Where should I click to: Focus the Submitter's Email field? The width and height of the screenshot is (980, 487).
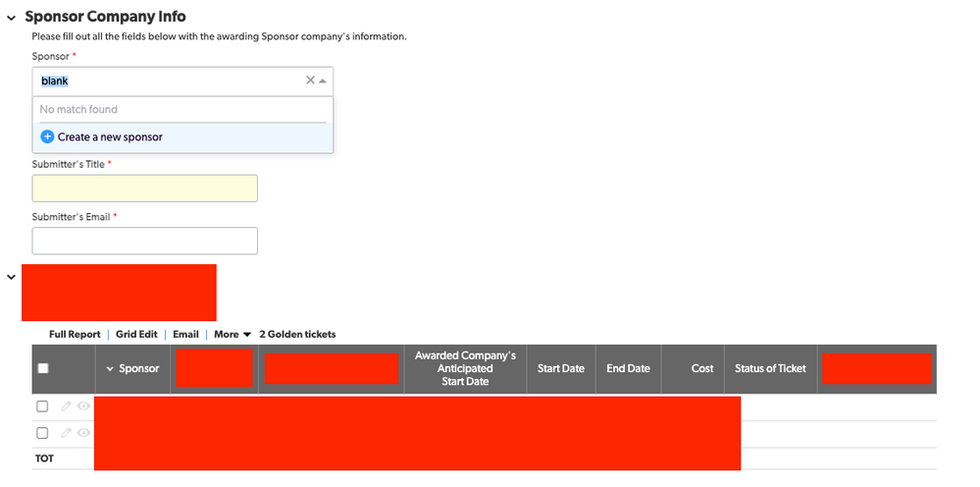(x=144, y=241)
